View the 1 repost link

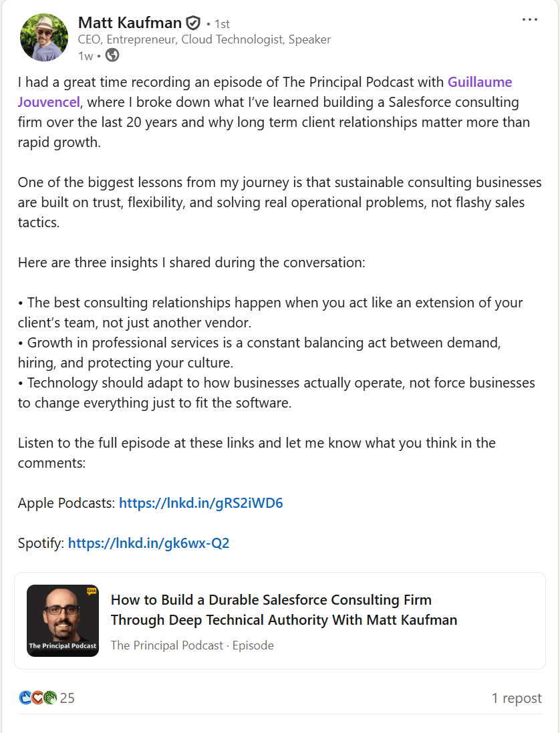click(x=517, y=698)
